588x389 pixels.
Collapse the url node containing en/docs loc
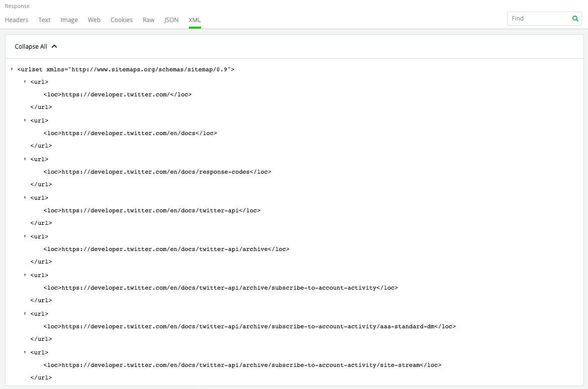click(x=25, y=120)
